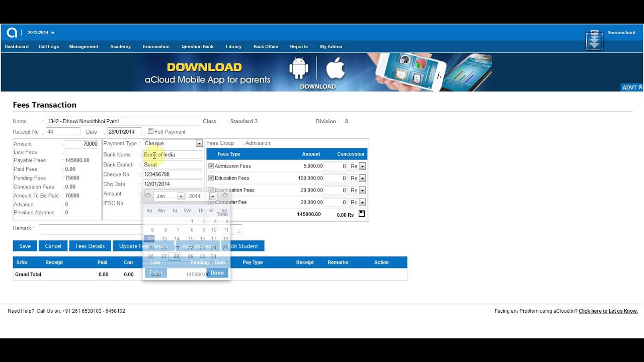Click Admission Fees concession field
This screenshot has width=644, height=362.
click(335, 166)
